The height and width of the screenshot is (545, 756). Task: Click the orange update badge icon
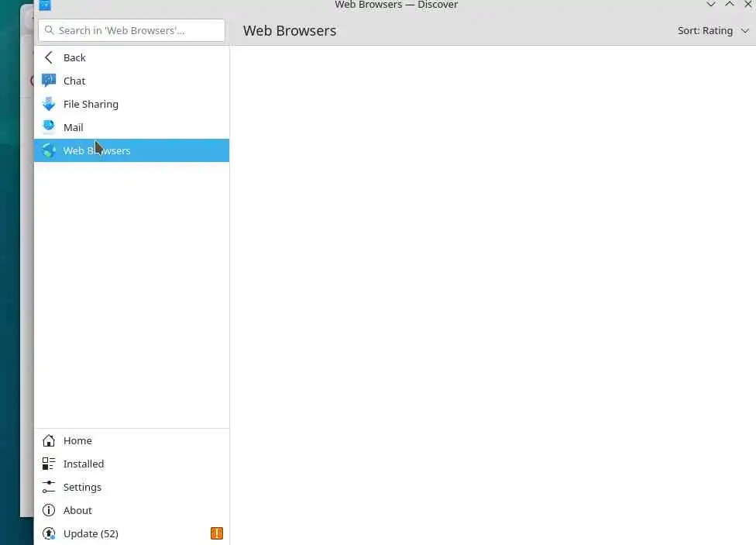tap(216, 533)
